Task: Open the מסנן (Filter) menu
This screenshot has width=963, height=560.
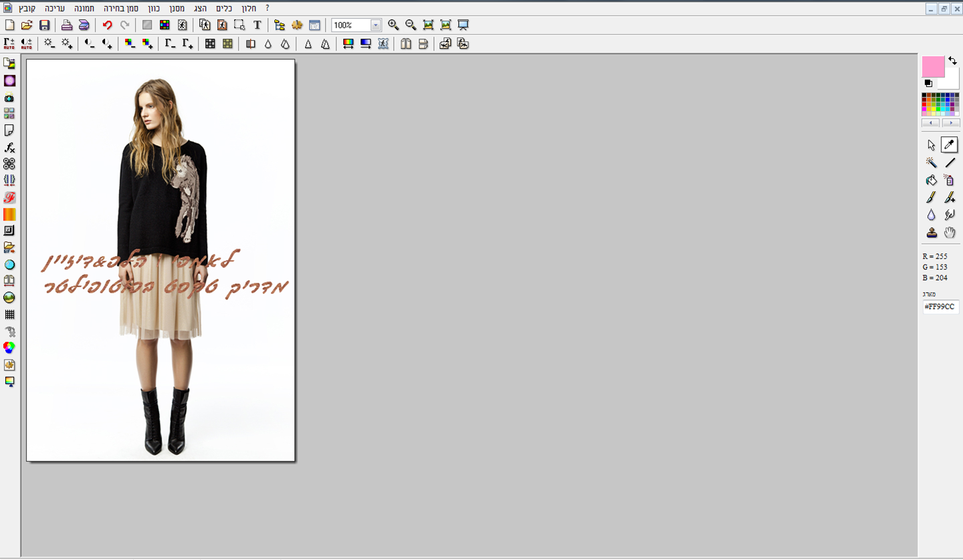Action: pyautogui.click(x=175, y=8)
